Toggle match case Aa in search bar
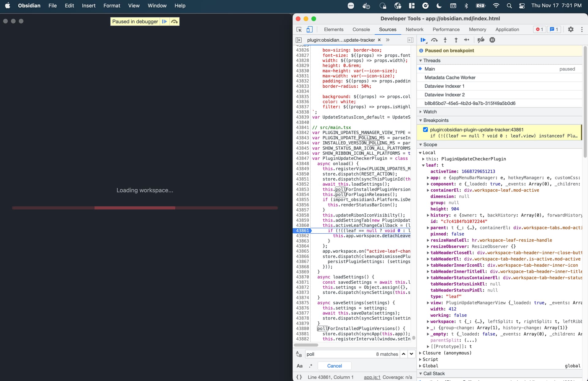 [x=300, y=366]
